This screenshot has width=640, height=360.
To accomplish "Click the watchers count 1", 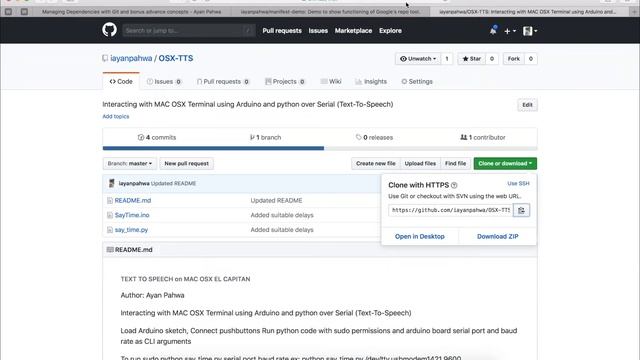I will (x=447, y=59).
